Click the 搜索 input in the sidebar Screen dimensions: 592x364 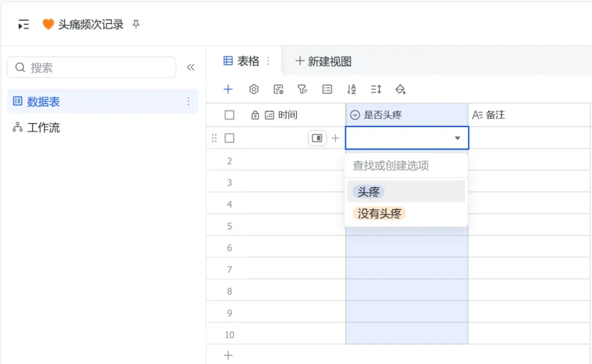[92, 67]
